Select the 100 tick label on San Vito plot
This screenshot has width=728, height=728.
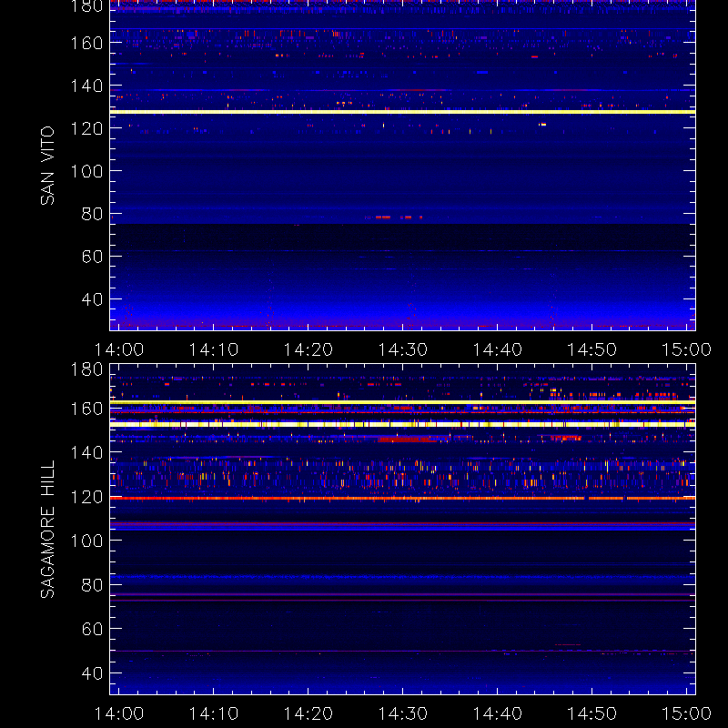86,171
